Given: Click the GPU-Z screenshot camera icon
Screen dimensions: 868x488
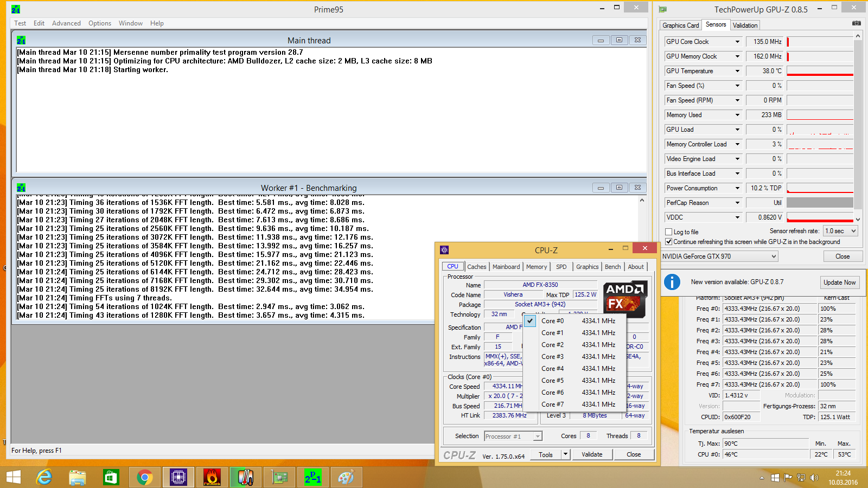Looking at the screenshot, I should (856, 23).
